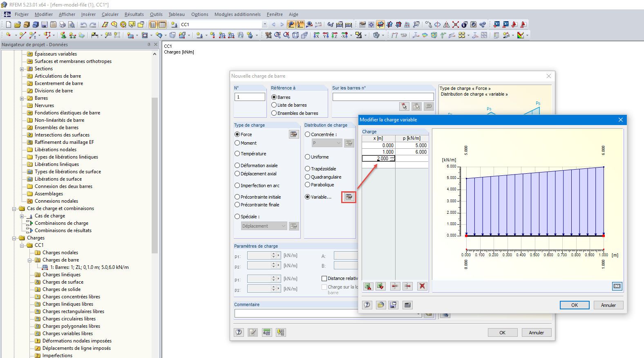This screenshot has height=358, width=644.
Task: Select the Charges nodales tree item
Action: (x=60, y=253)
